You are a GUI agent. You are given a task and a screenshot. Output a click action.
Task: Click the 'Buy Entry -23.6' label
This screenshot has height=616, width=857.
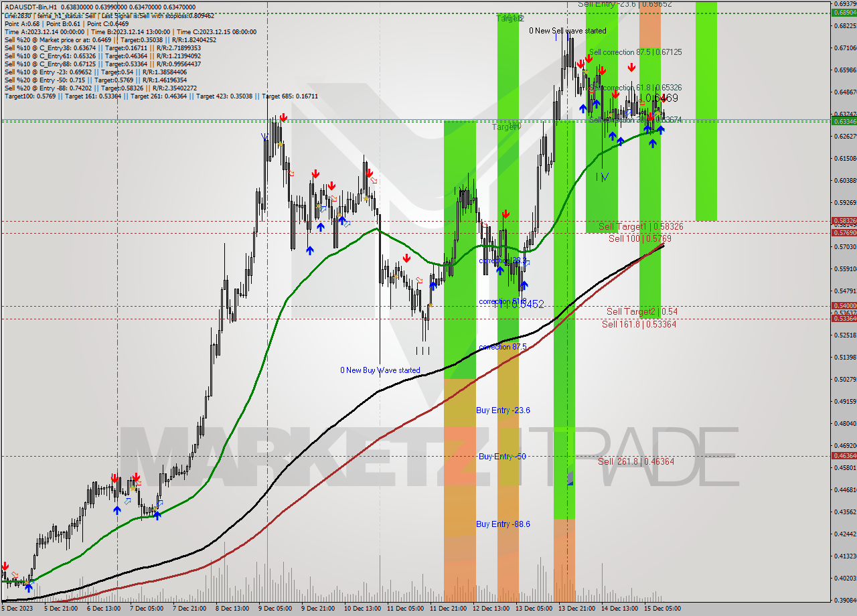(x=503, y=410)
